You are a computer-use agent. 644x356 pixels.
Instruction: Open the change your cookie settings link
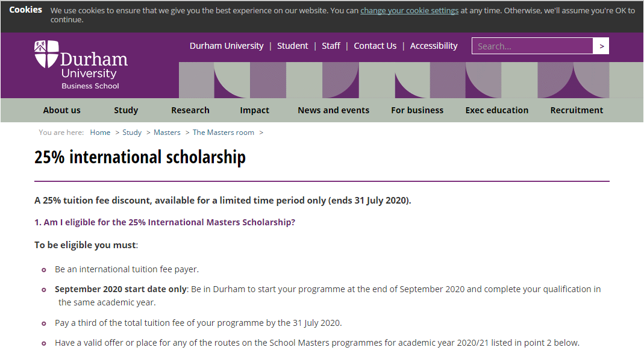pyautogui.click(x=409, y=10)
